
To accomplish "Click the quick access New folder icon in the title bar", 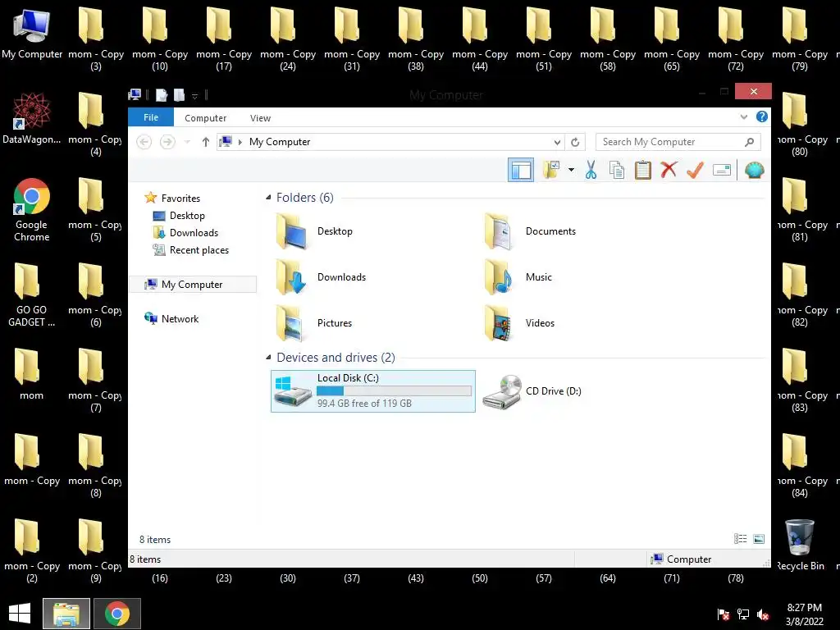I will coord(179,95).
